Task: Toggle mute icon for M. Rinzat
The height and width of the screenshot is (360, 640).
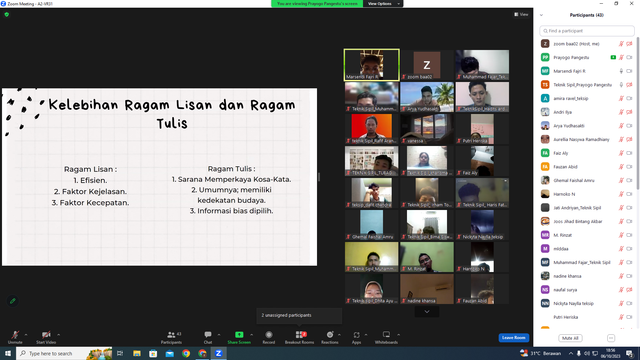Action: (x=621, y=235)
